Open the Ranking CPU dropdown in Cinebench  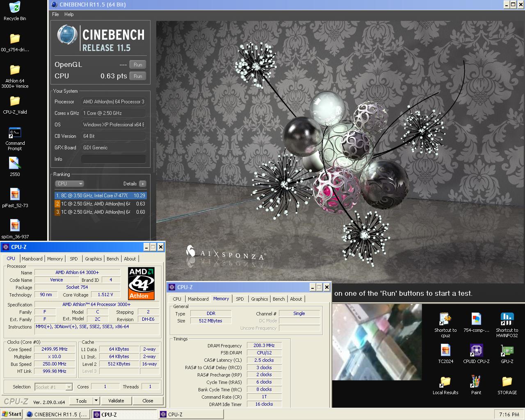(x=69, y=184)
